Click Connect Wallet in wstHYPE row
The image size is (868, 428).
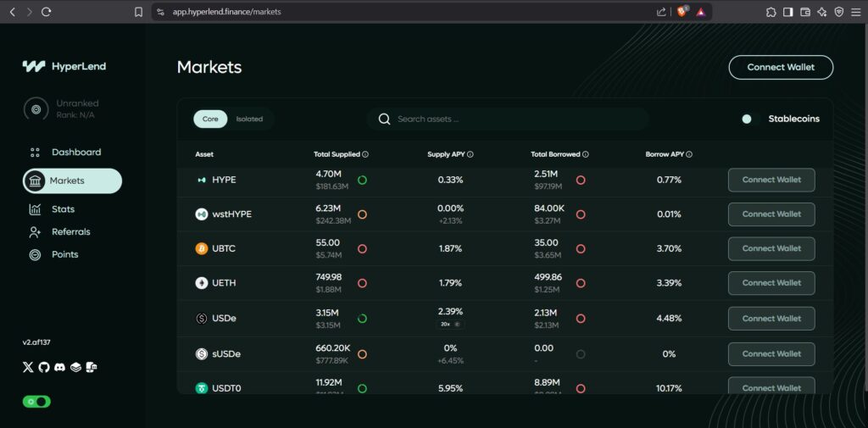(771, 214)
